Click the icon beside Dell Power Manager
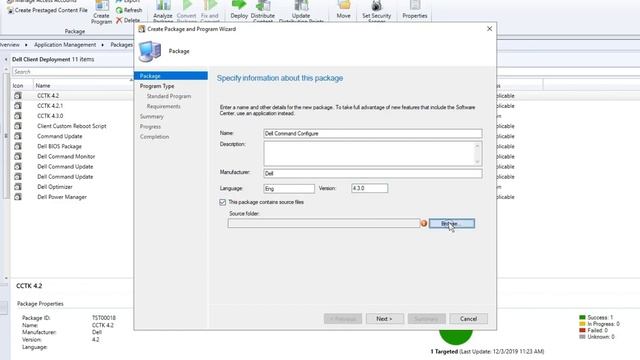The width and height of the screenshot is (640, 360). 18,197
